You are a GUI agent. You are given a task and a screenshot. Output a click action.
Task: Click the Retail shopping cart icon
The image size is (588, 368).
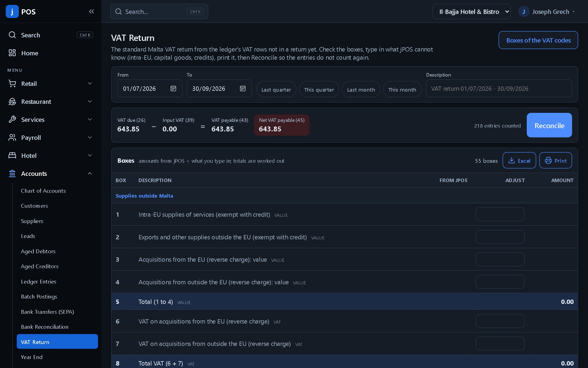12,83
